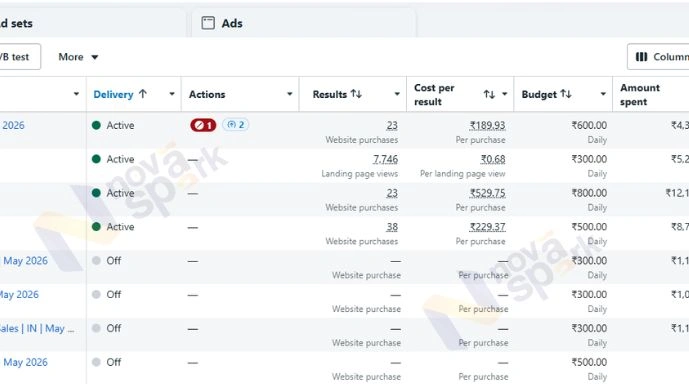Screen dimensions: 689x384
Task: Click the ₹600.00 daily budget cell
Action: (x=589, y=125)
